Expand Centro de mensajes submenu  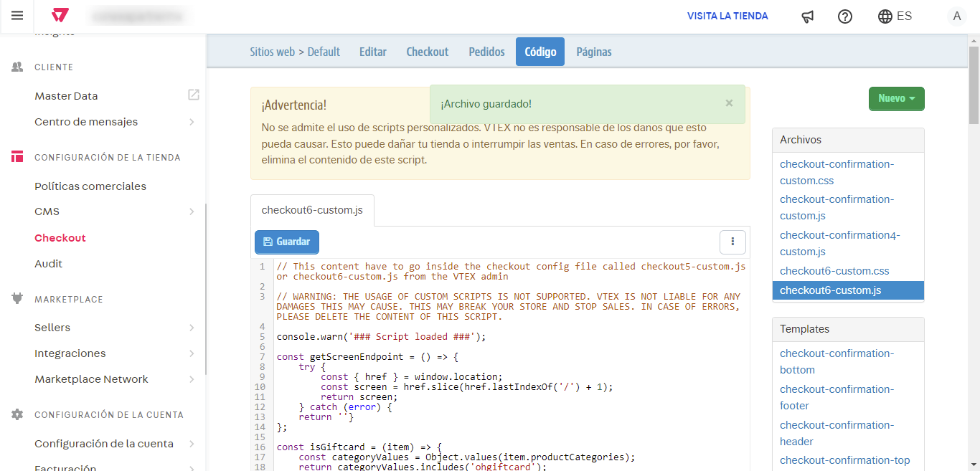[x=192, y=122]
